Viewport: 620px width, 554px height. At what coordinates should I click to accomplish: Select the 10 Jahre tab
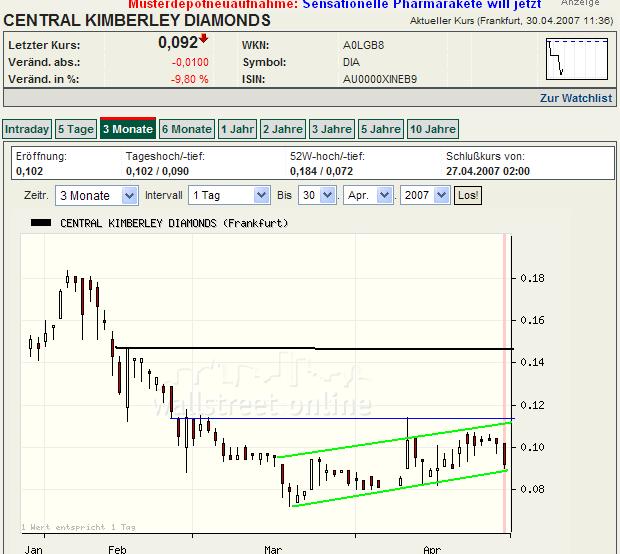coord(433,129)
